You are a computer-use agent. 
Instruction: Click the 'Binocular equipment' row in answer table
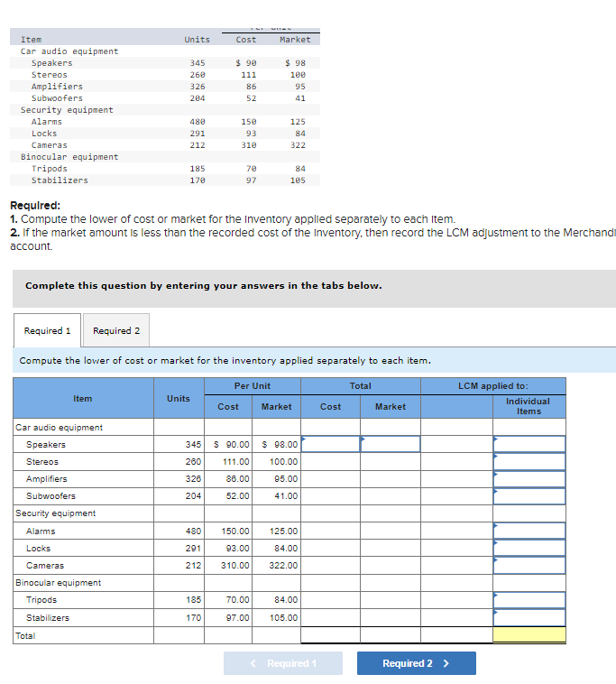tap(290, 583)
